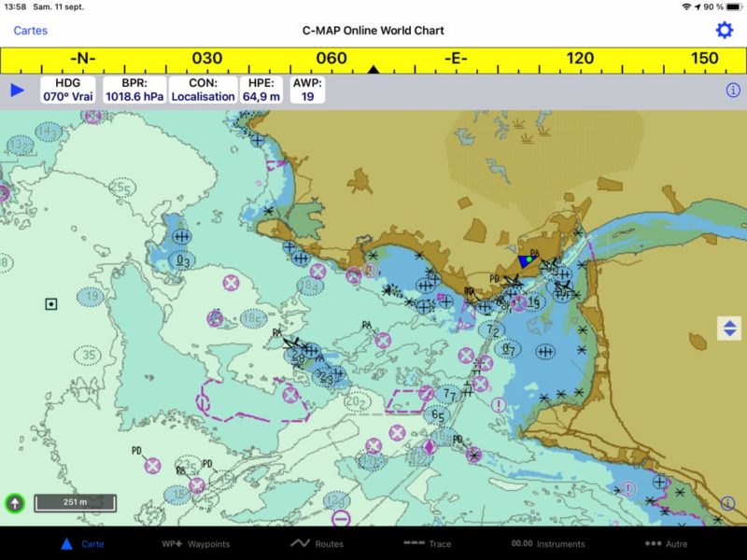Tap the HPE 64,9 m field
The width and height of the screenshot is (747, 560).
[x=261, y=91]
